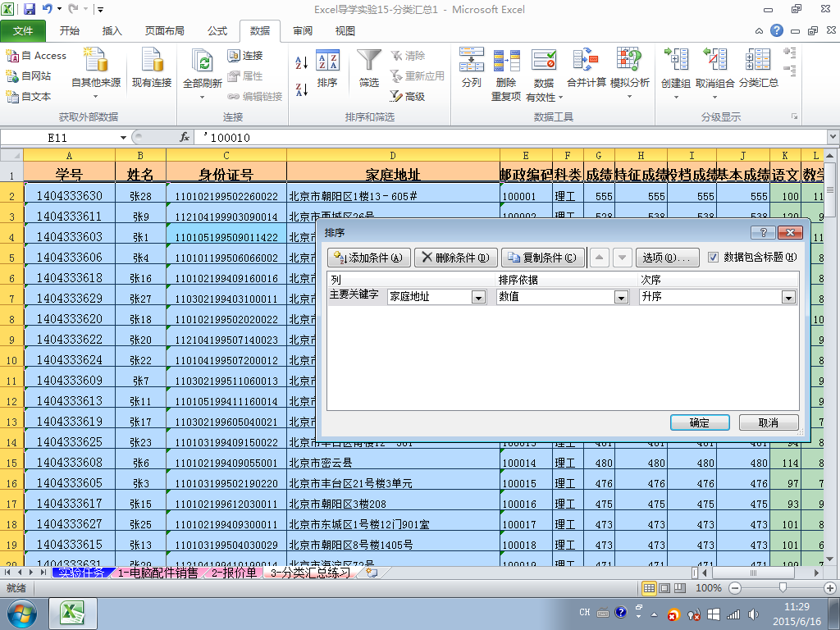This screenshot has height=630, width=840.
Task: Open Windows Start button
Action: coord(22,614)
